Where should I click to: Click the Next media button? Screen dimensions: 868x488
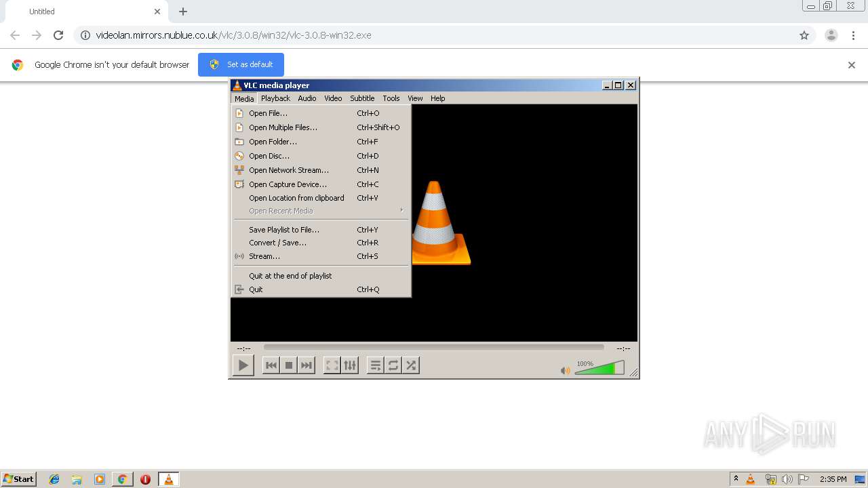[x=307, y=365]
